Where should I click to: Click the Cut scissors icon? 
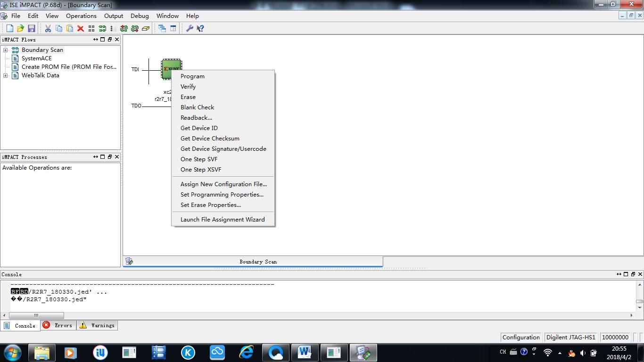(48, 29)
